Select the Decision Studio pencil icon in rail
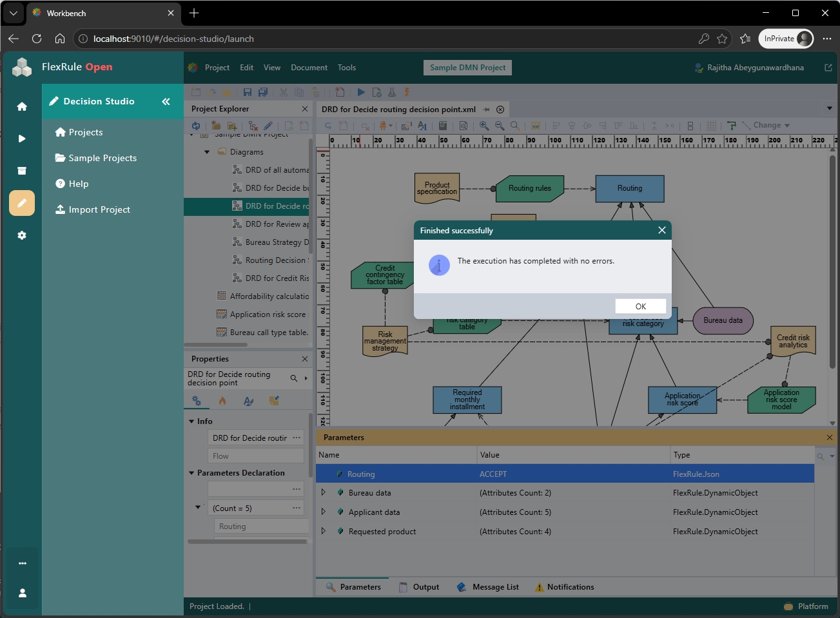This screenshot has width=840, height=618. click(22, 203)
